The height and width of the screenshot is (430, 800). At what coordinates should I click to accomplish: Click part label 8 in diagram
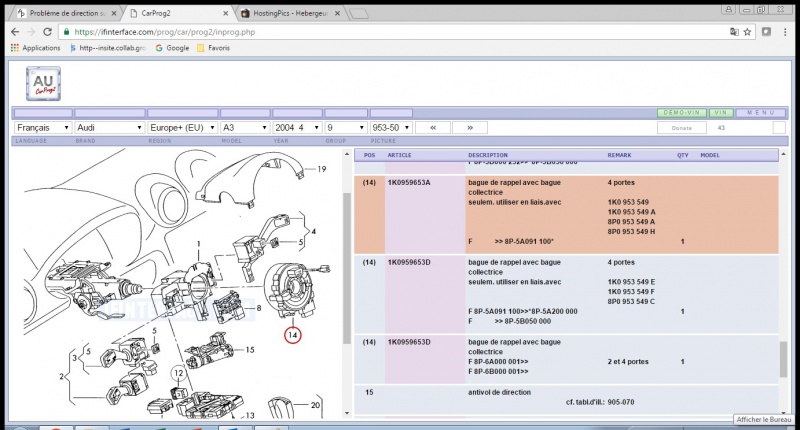tap(259, 308)
